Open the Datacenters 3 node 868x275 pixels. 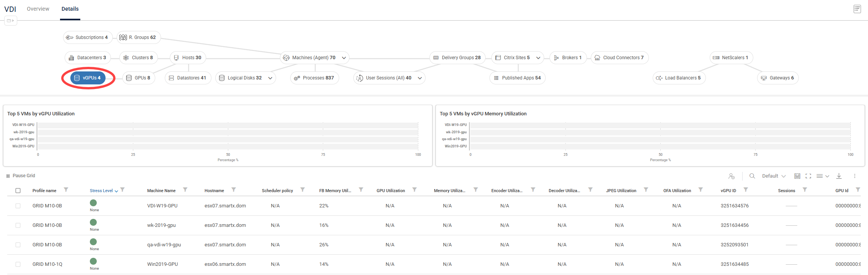coord(88,58)
